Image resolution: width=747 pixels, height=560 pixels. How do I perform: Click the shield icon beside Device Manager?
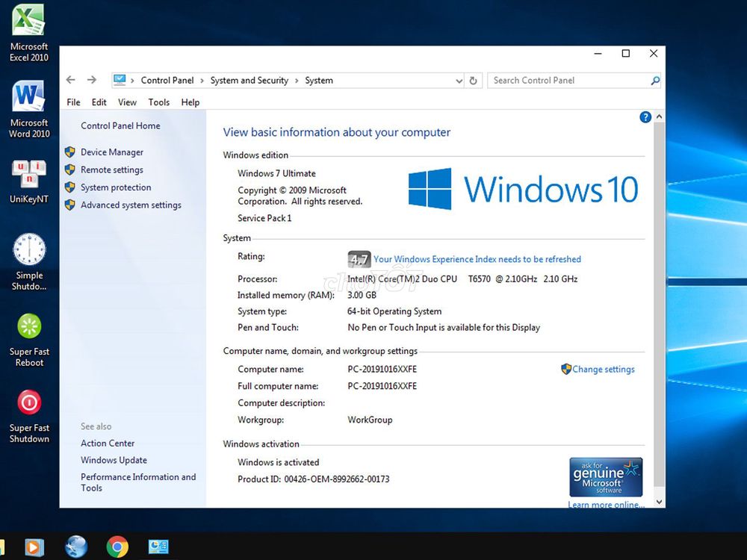point(70,152)
